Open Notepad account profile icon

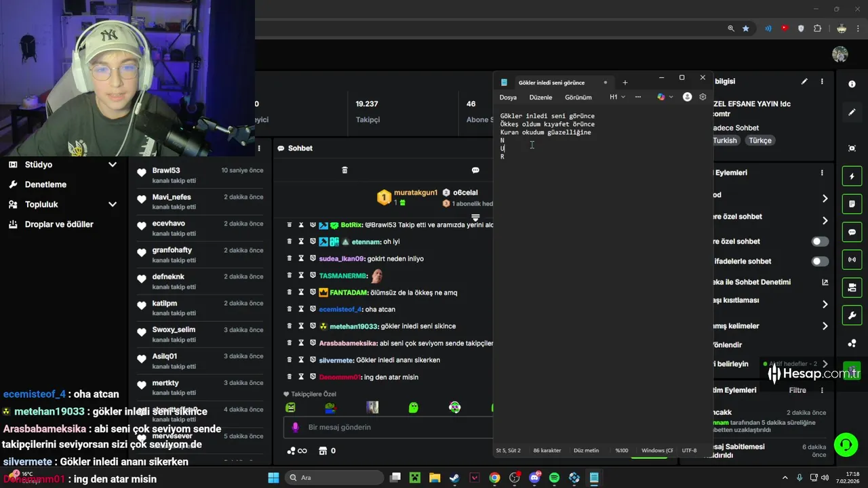pos(687,97)
